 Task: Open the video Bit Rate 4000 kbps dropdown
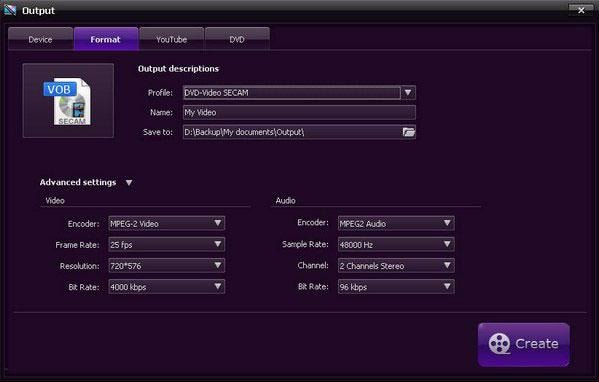point(167,287)
